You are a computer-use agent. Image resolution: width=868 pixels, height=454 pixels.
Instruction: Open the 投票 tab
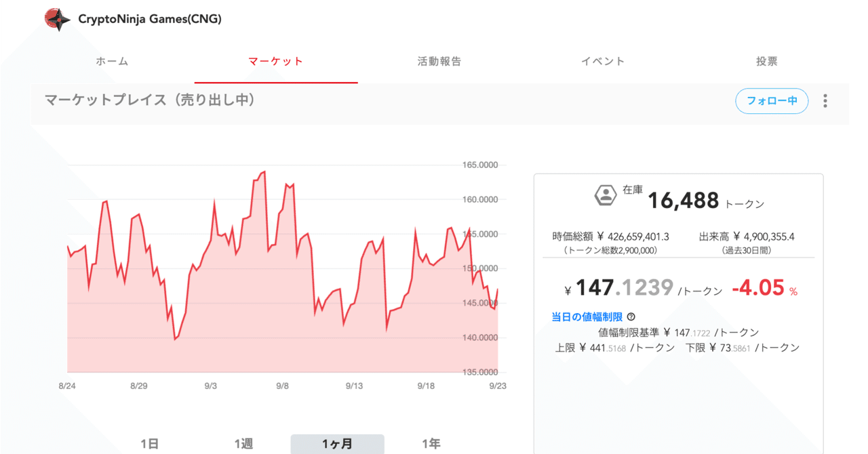point(767,61)
